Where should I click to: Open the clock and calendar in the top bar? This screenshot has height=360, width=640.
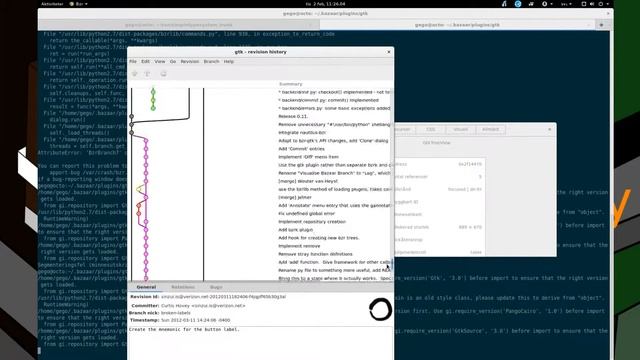[x=325, y=4]
